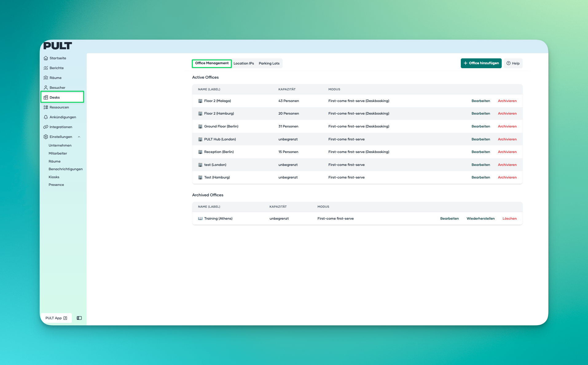Click building icon of test (London)
Viewport: 588px width, 365px height.
pyautogui.click(x=200, y=165)
